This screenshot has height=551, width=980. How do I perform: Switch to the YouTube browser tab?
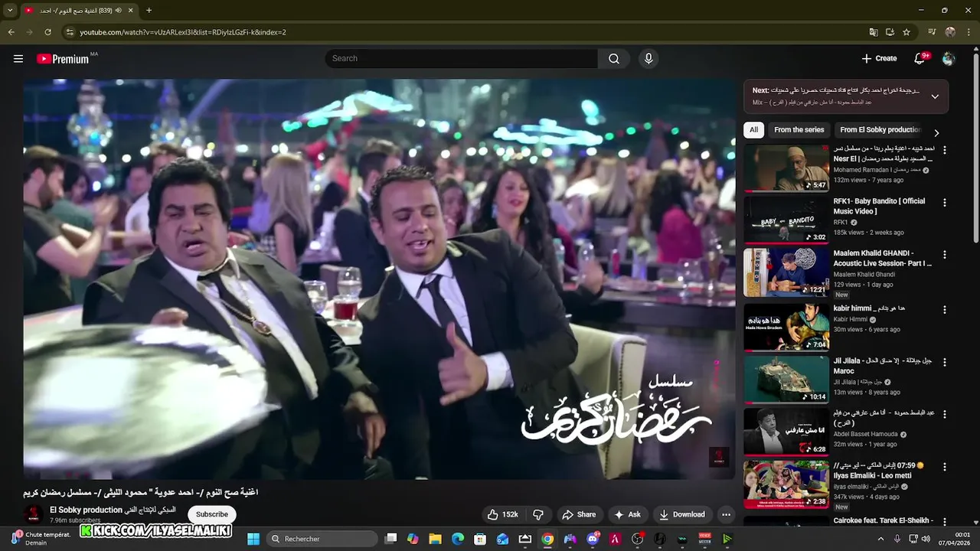(78, 11)
